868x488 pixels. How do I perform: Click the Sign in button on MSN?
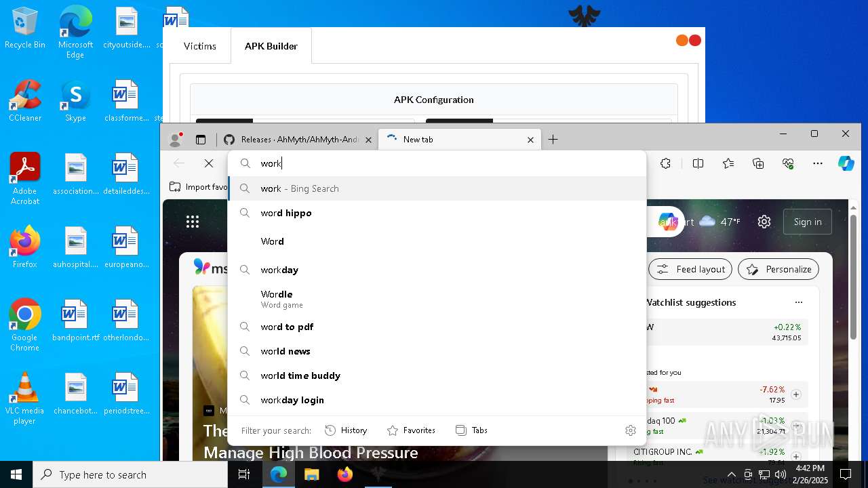point(808,222)
